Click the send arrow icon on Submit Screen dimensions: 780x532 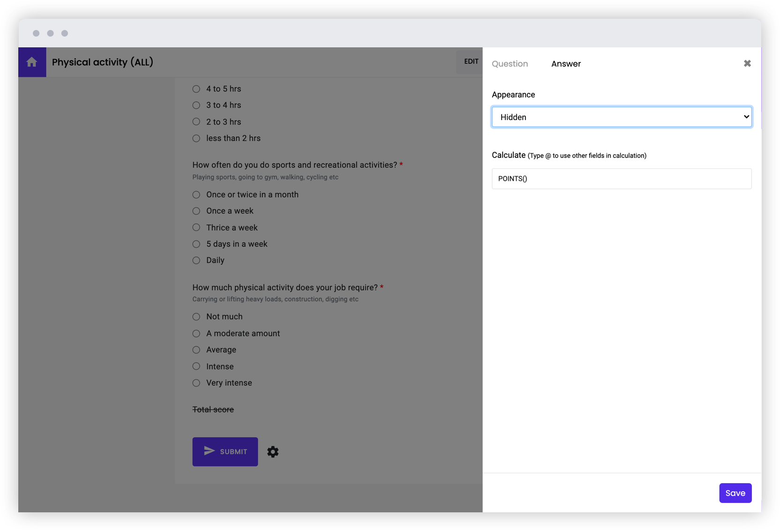point(209,451)
